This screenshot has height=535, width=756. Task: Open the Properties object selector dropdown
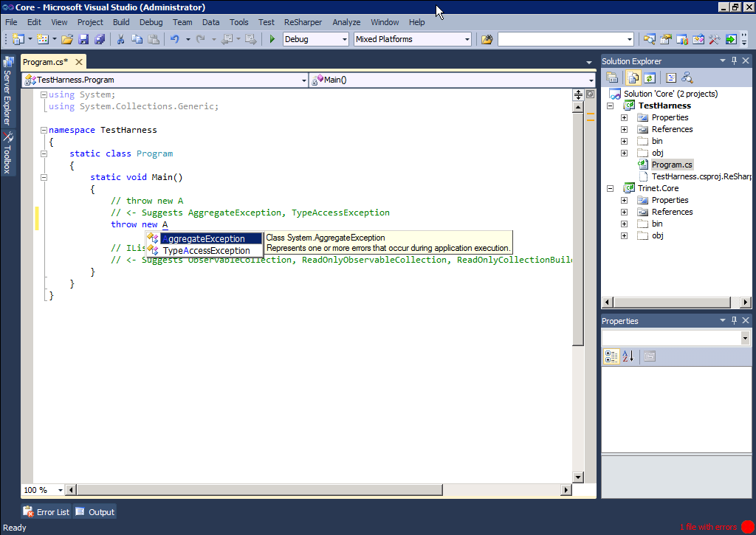pyautogui.click(x=746, y=338)
